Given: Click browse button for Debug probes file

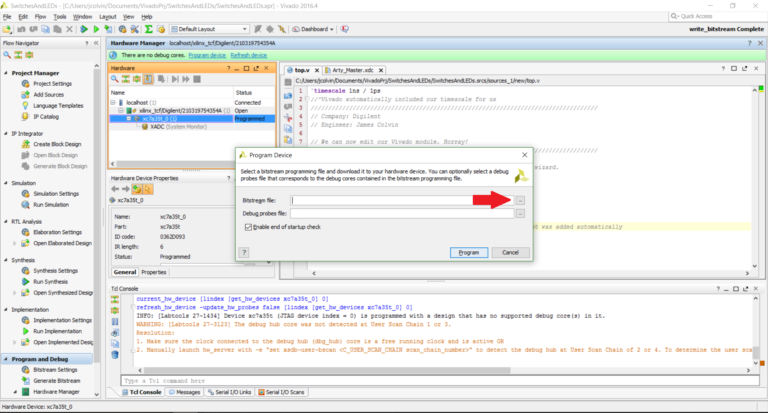Looking at the screenshot, I should [520, 214].
